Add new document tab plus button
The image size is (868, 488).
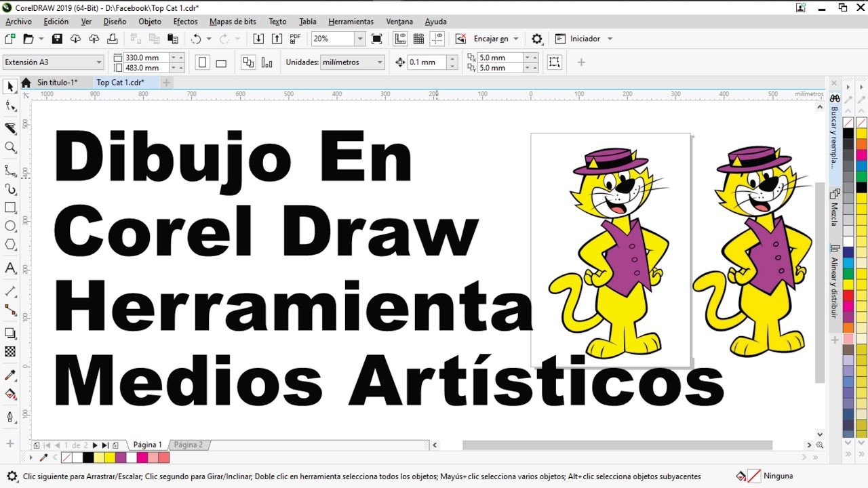tap(166, 83)
